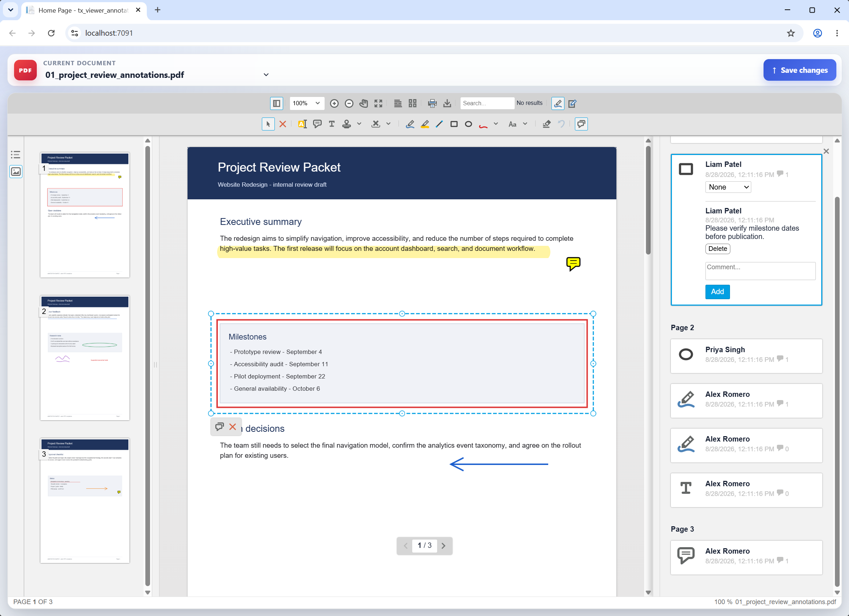Screen dimensions: 849x616
Task: Toggle the annotations toolbar pen button
Action: (557, 103)
